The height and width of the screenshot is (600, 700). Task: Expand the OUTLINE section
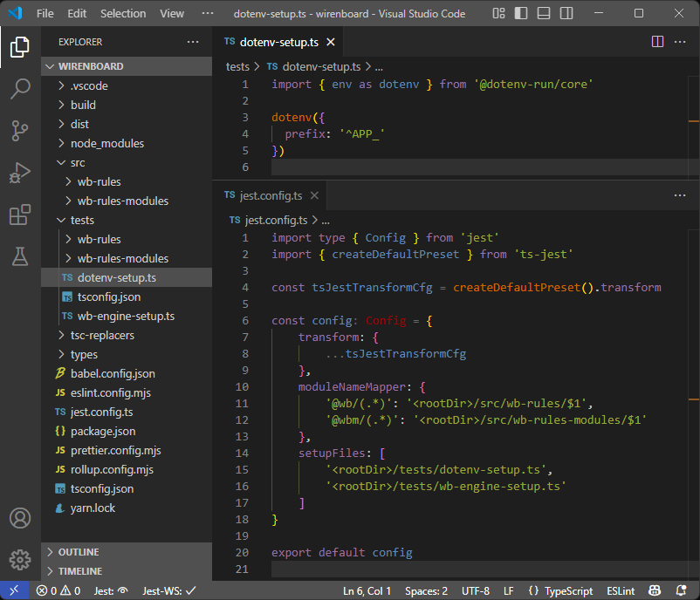tap(79, 552)
